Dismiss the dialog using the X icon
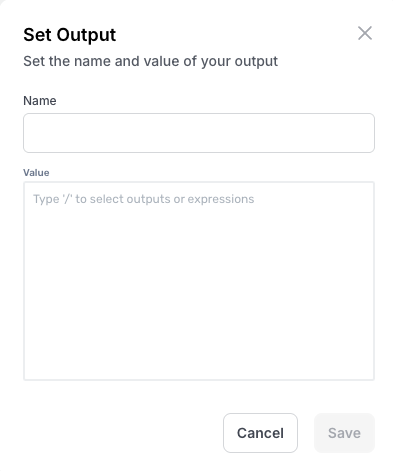Screen dimensions: 393x471 click(365, 33)
